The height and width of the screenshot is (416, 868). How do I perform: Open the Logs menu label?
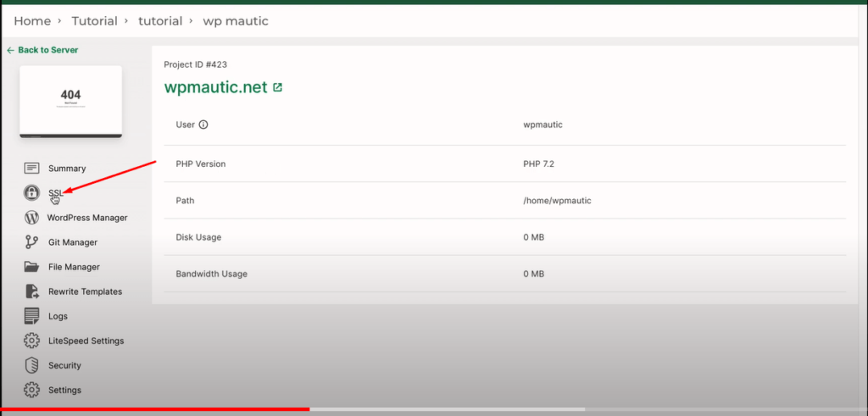58,316
